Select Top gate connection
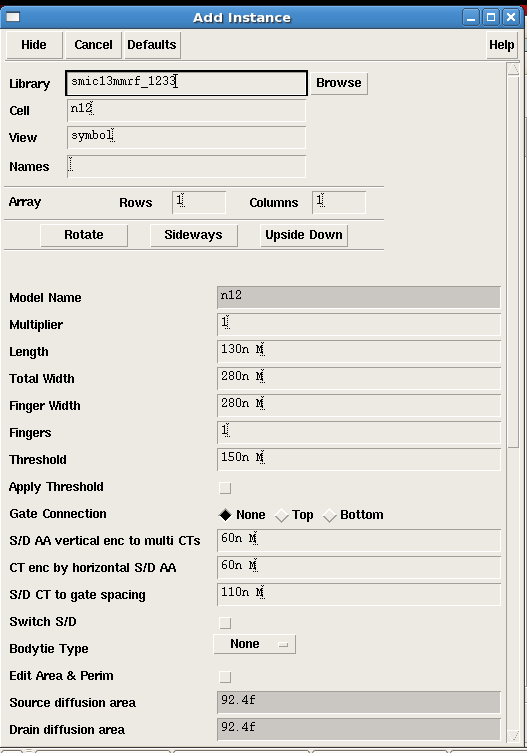Screen dimensions: 527x753 pos(294,515)
